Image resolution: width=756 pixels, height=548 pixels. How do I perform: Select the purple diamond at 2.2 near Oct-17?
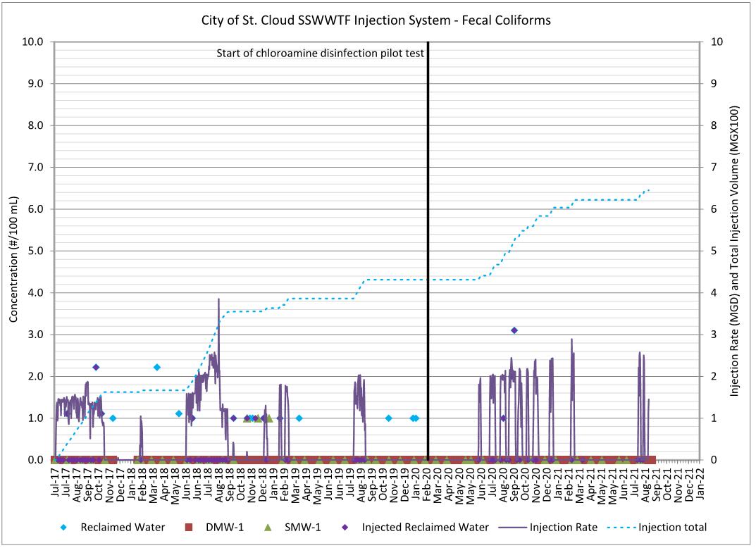(x=96, y=367)
